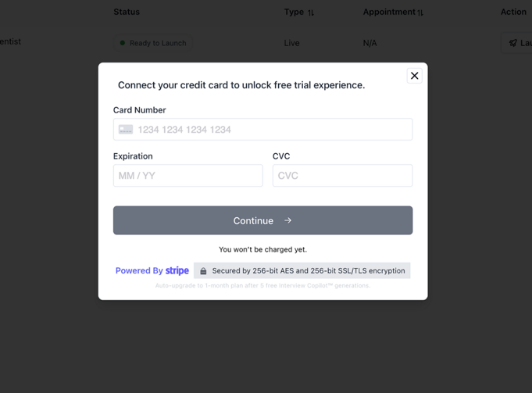Sort using the Type column sort icon
This screenshot has width=532, height=393.
[311, 13]
